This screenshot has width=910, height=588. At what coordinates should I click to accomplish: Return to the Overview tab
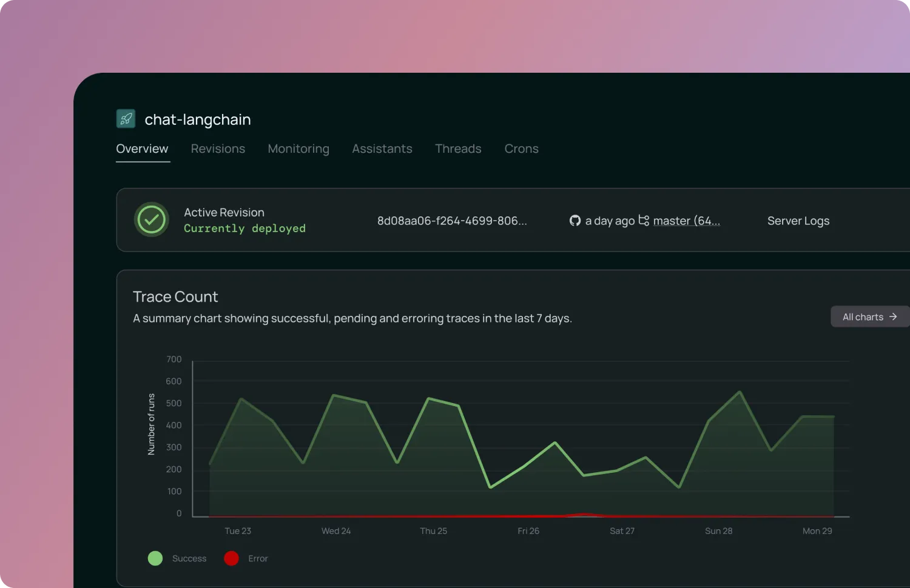coord(142,149)
